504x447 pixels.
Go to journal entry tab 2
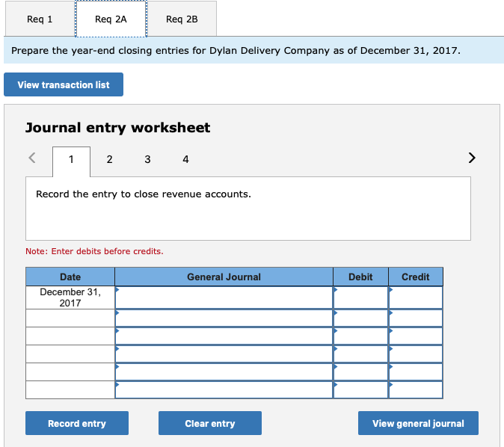[x=110, y=159]
